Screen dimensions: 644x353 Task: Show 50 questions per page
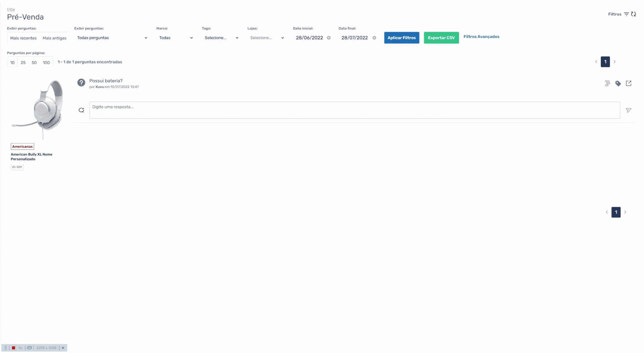click(34, 62)
